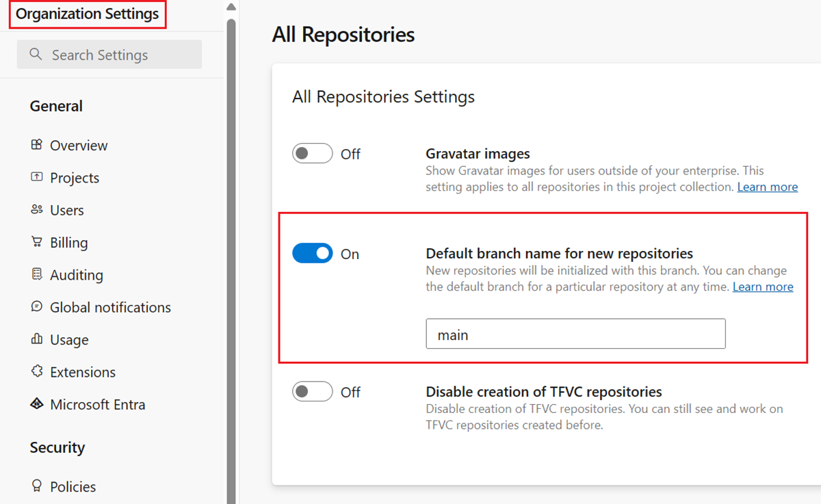This screenshot has height=504, width=821.
Task: View installed Extensions
Action: pyautogui.click(x=82, y=371)
